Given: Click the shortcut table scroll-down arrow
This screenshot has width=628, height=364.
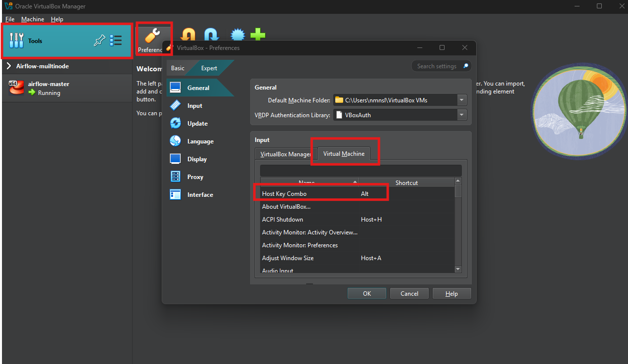Looking at the screenshot, I should click(458, 269).
